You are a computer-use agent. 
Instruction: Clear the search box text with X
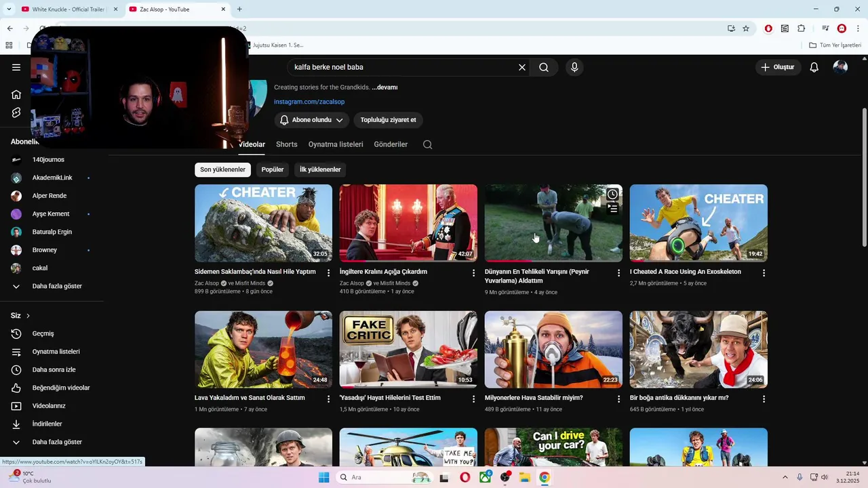click(522, 67)
